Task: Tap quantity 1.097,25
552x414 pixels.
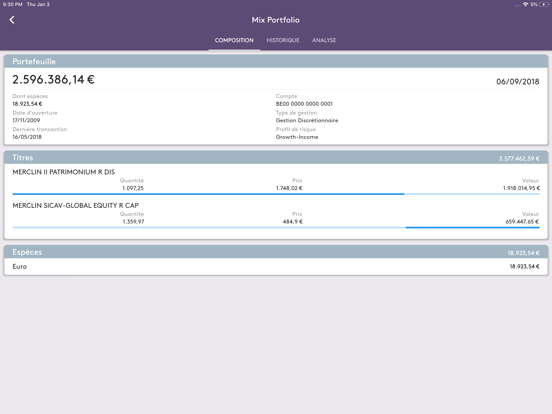Action: pos(133,188)
